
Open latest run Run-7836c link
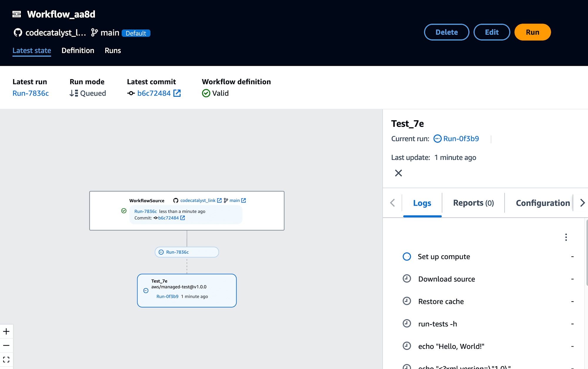pyautogui.click(x=31, y=93)
